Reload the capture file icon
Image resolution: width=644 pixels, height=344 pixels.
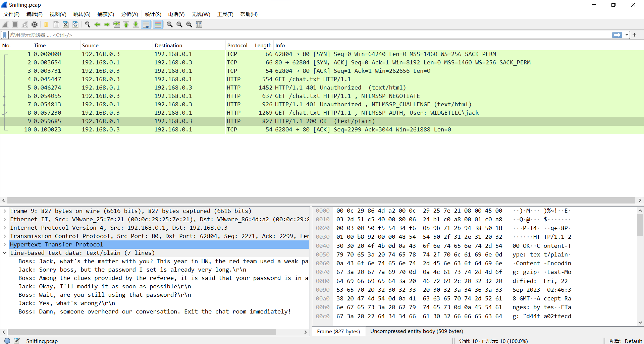(75, 24)
